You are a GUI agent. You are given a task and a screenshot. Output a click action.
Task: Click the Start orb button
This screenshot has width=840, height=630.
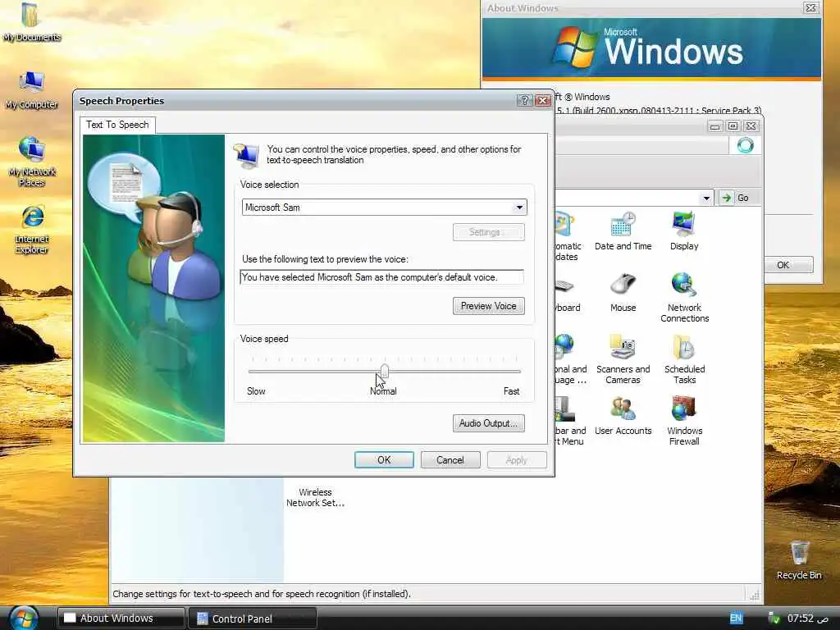(x=24, y=618)
